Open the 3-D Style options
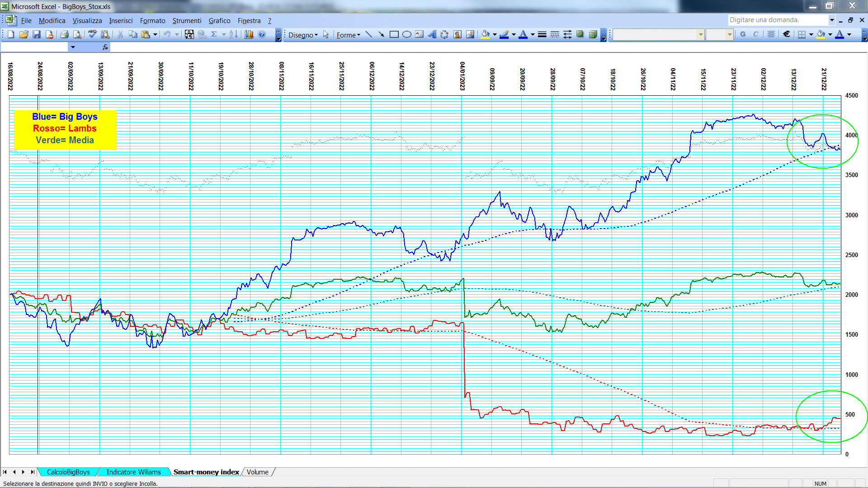Screen dimensions: 868x488 593,35
